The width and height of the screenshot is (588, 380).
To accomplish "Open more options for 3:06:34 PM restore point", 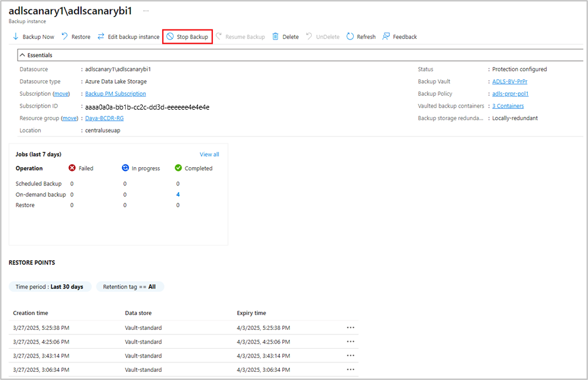I will (351, 369).
